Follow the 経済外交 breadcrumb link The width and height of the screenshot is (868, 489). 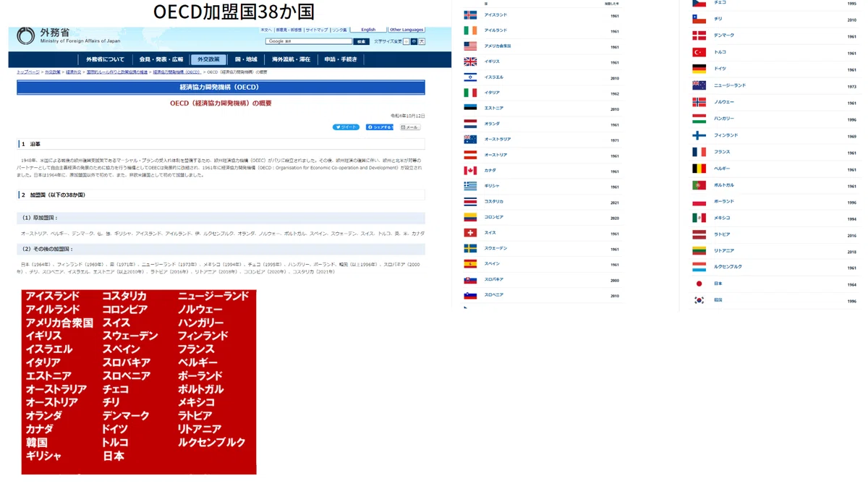[74, 72]
